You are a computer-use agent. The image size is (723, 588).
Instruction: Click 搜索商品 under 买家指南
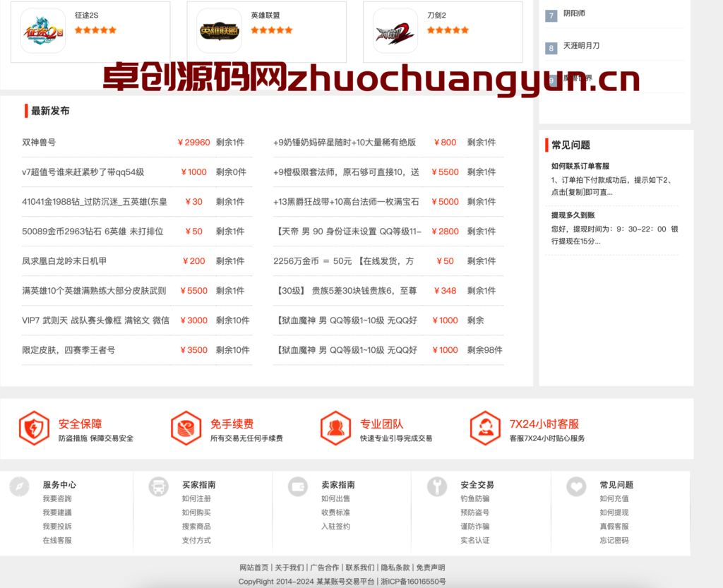click(196, 527)
